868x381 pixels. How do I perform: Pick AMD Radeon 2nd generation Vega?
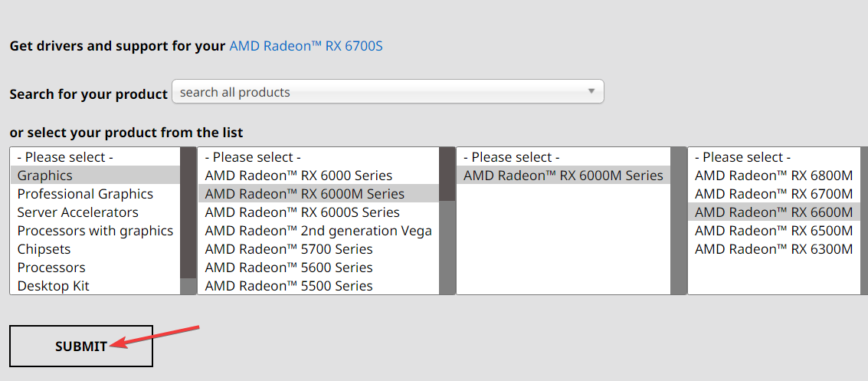coord(318,231)
